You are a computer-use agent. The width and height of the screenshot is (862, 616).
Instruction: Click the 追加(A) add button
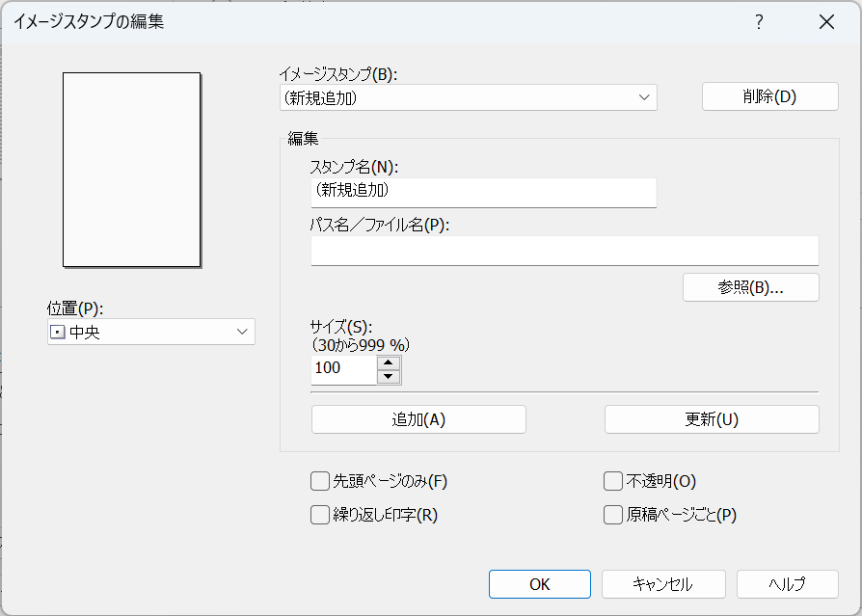click(x=418, y=419)
